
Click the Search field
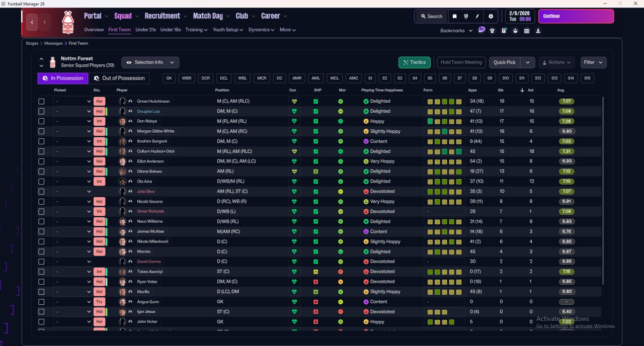[x=431, y=16]
